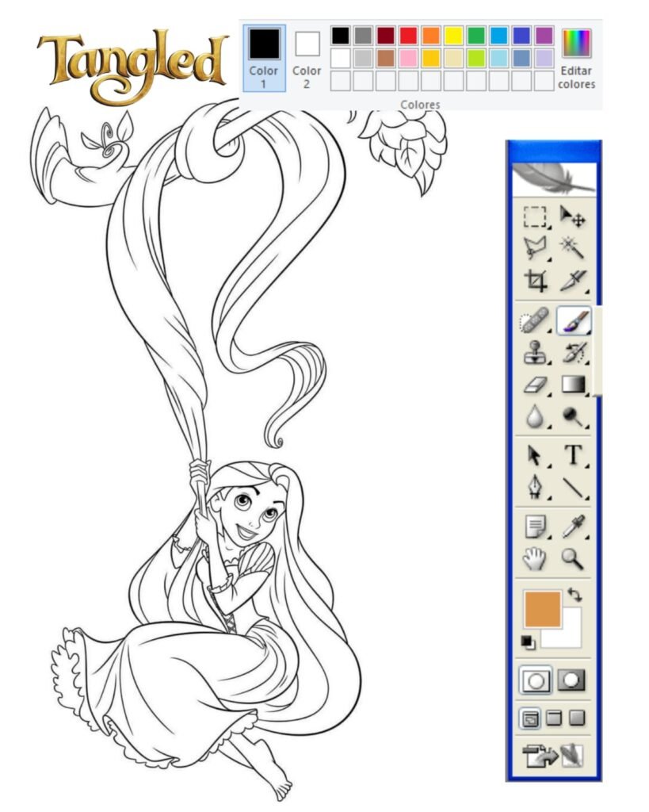Pick the black palette swatch
The image size is (649, 812).
coord(341,36)
